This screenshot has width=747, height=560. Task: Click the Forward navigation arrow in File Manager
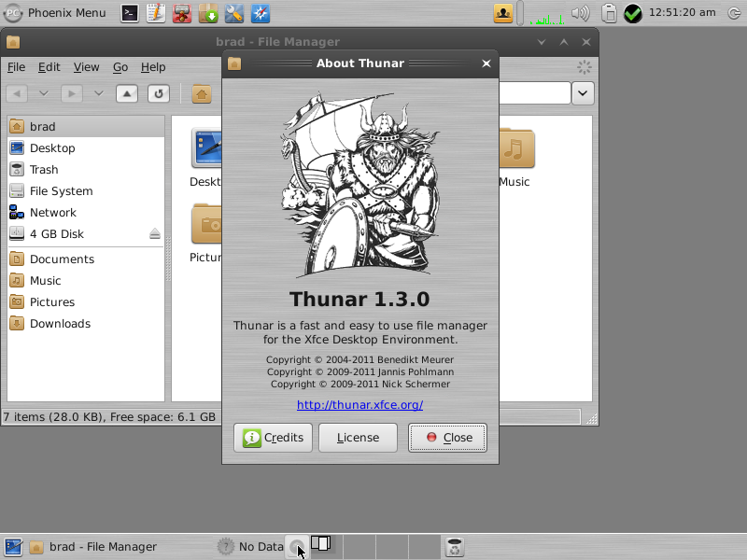coord(72,93)
